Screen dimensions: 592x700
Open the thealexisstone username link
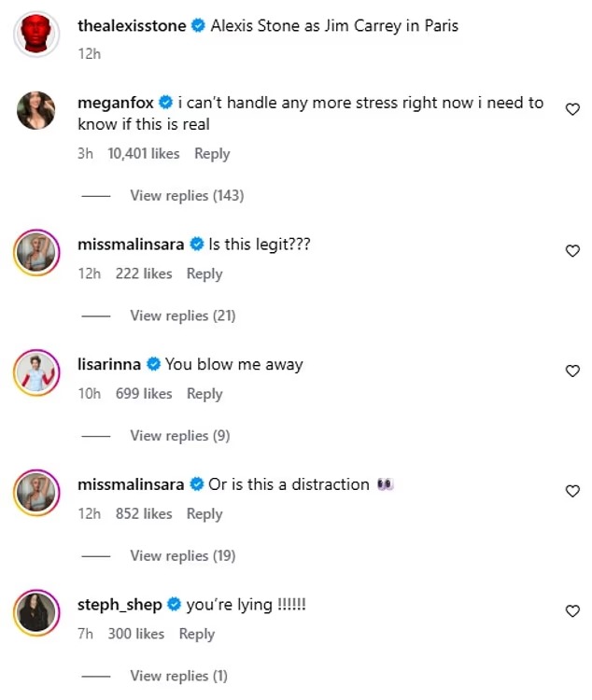(132, 26)
